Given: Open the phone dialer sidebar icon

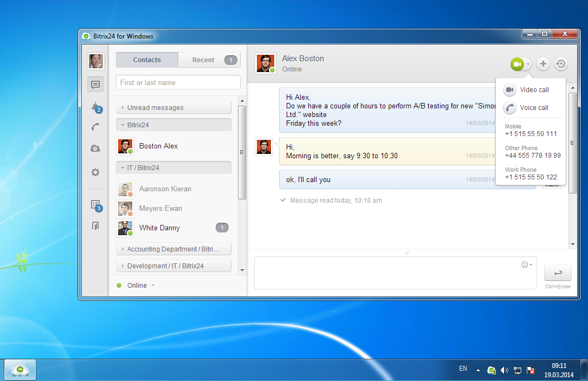Looking at the screenshot, I should pos(95,127).
